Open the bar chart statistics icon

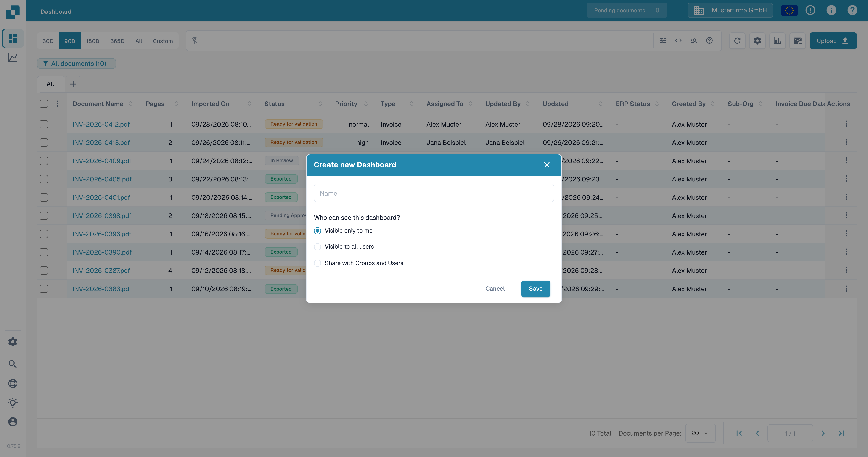point(777,41)
